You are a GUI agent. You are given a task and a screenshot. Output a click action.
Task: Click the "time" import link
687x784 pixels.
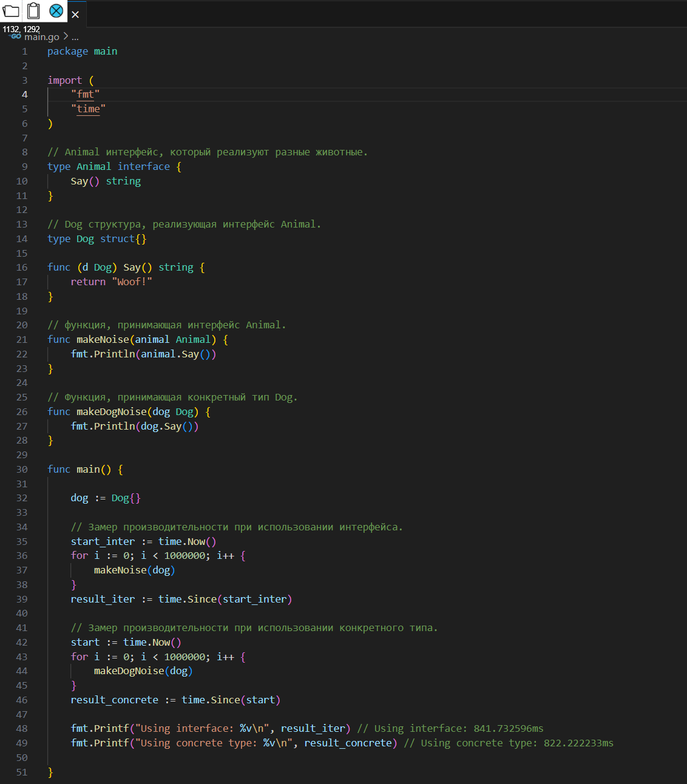point(88,109)
